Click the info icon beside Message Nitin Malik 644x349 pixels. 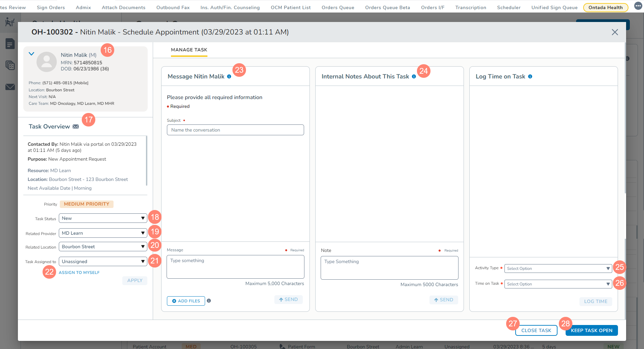click(x=229, y=76)
